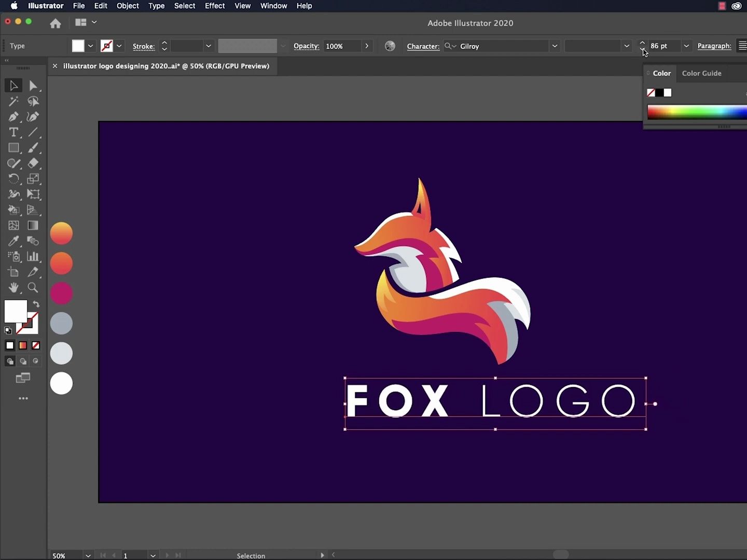Open the Recolor Artwork icon

[x=390, y=46]
